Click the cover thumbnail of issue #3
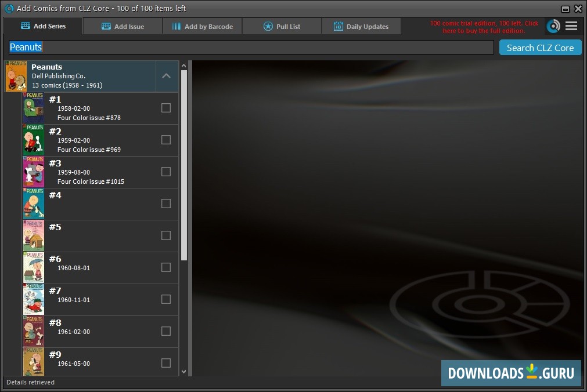The height and width of the screenshot is (392, 587). pos(34,172)
